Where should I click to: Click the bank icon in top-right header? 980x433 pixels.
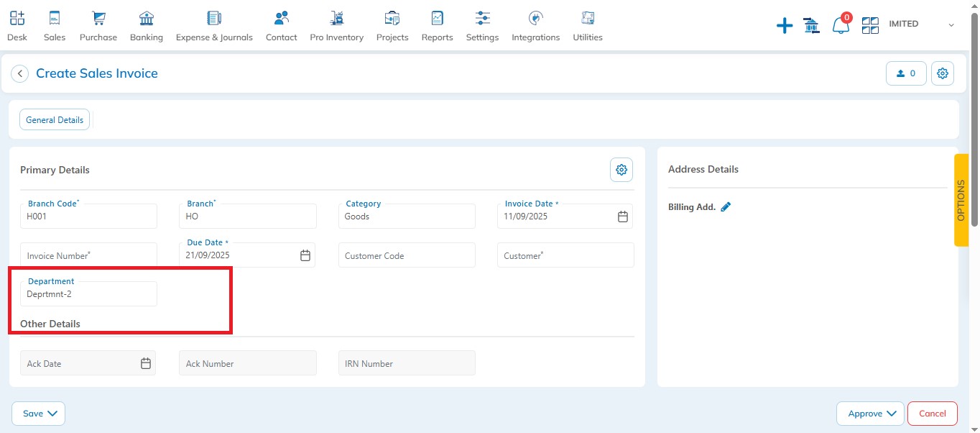click(x=812, y=27)
